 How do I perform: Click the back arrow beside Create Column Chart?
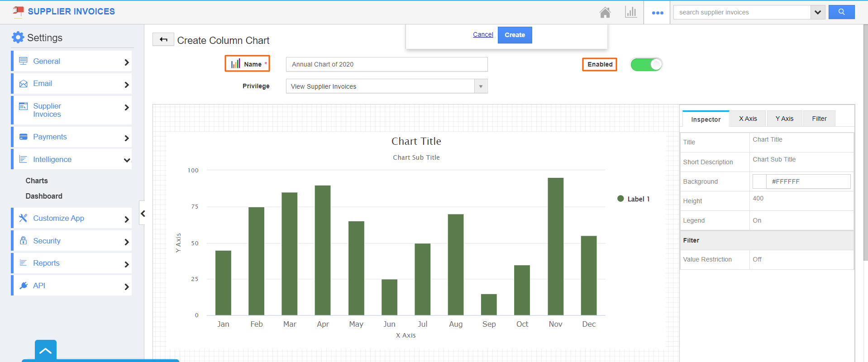coord(163,40)
